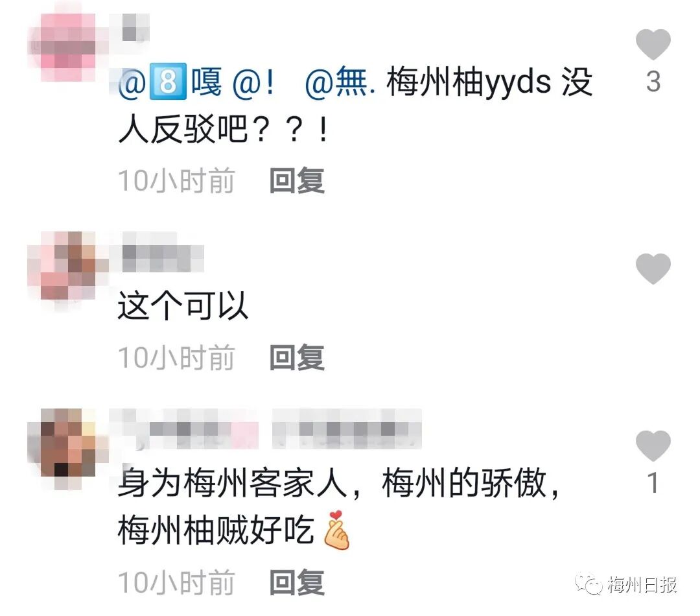Tap the blue number 8 emoji mention

167,82
